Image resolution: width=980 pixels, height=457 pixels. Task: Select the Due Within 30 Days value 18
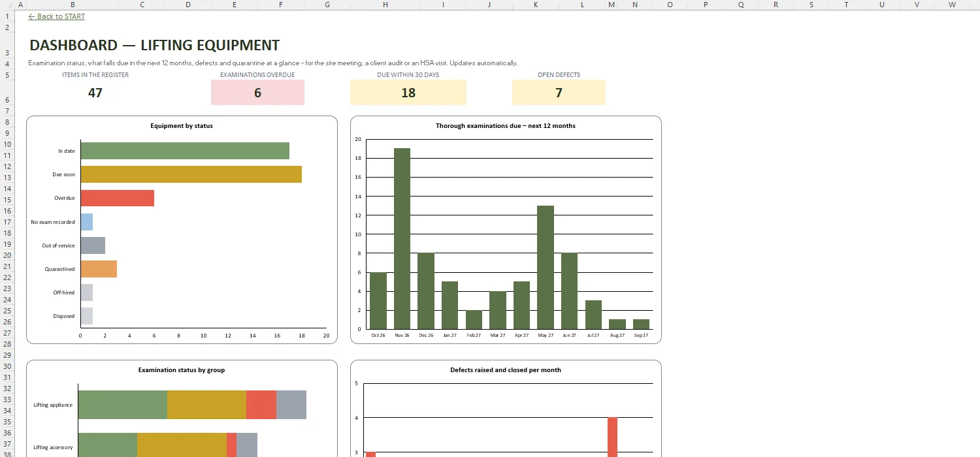[408, 93]
